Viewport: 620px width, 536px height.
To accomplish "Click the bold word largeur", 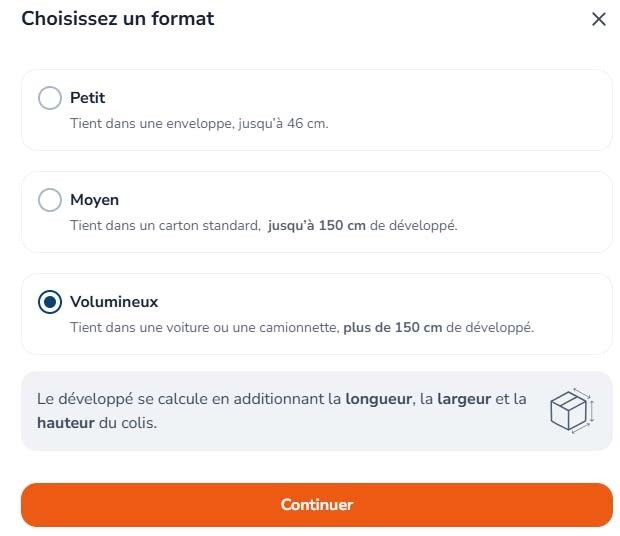I will (x=464, y=399).
